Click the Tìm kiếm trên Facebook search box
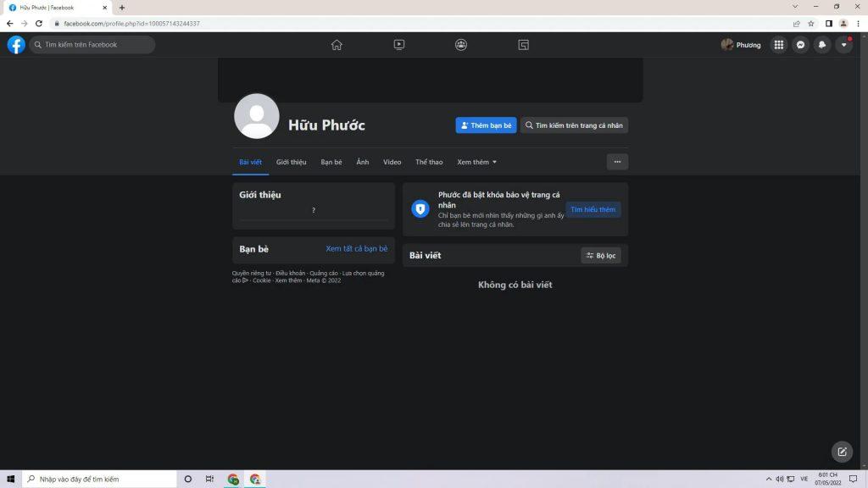This screenshot has width=868, height=488. (93, 45)
